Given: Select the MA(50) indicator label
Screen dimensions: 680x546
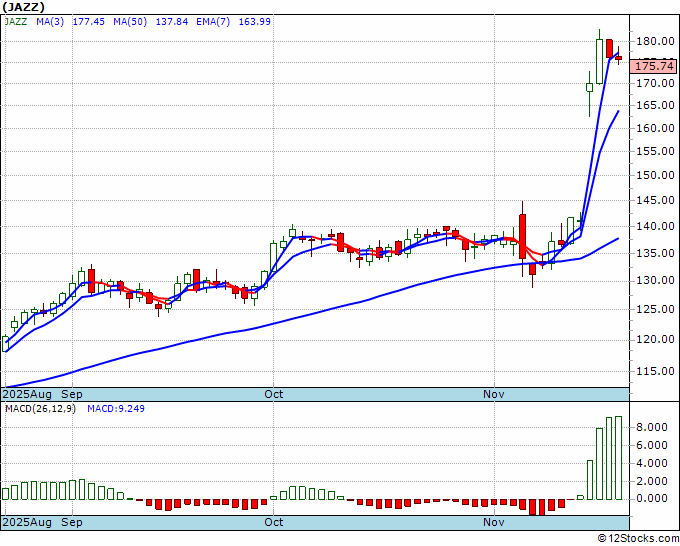Looking at the screenshot, I should pos(130,21).
